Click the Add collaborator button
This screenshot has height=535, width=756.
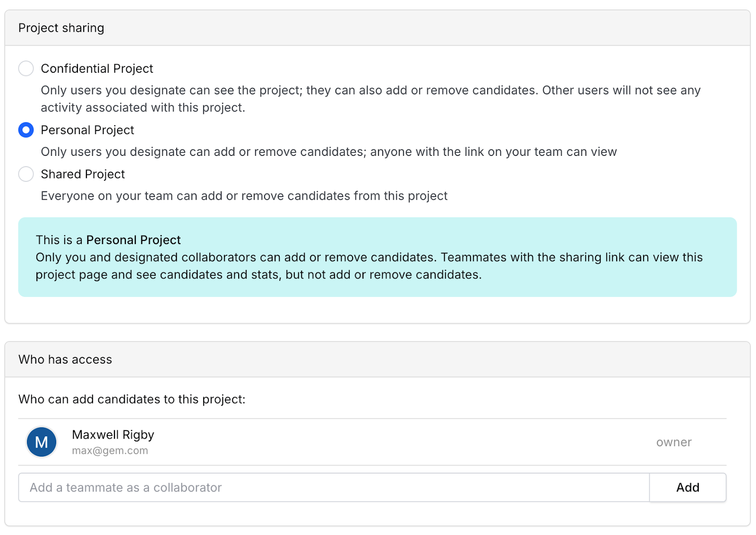coord(688,487)
